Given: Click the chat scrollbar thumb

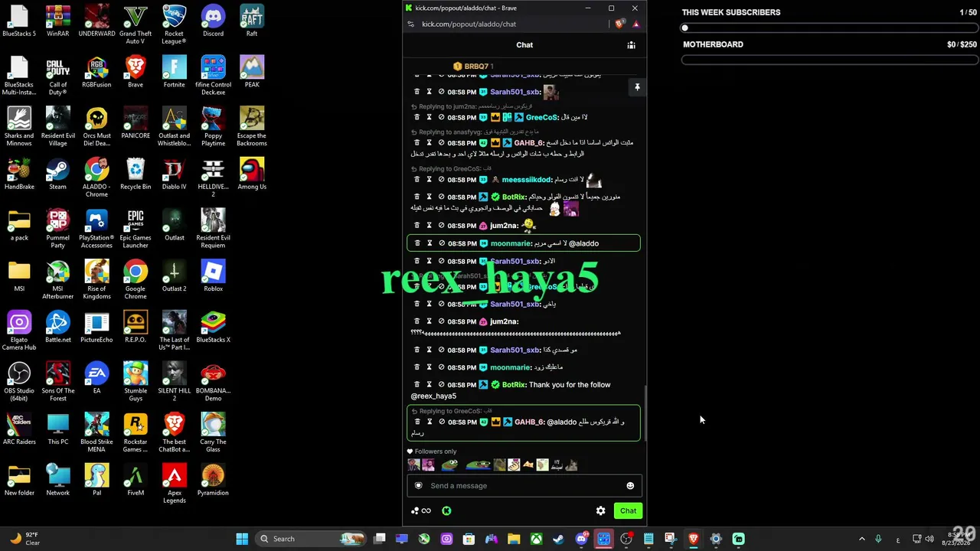Looking at the screenshot, I should [x=644, y=413].
